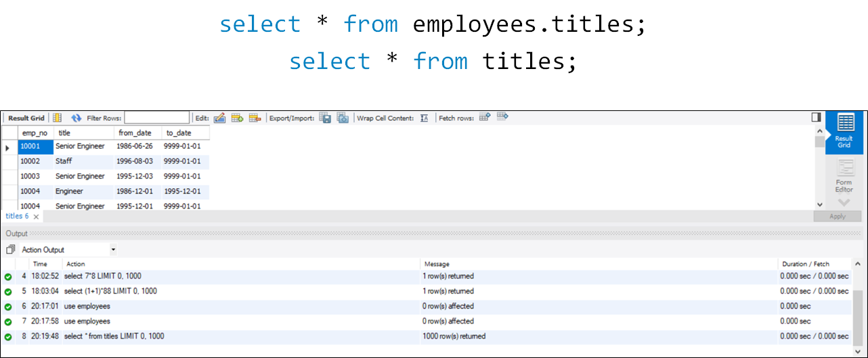Click the grid columns icon beside Result Grid

[58, 118]
